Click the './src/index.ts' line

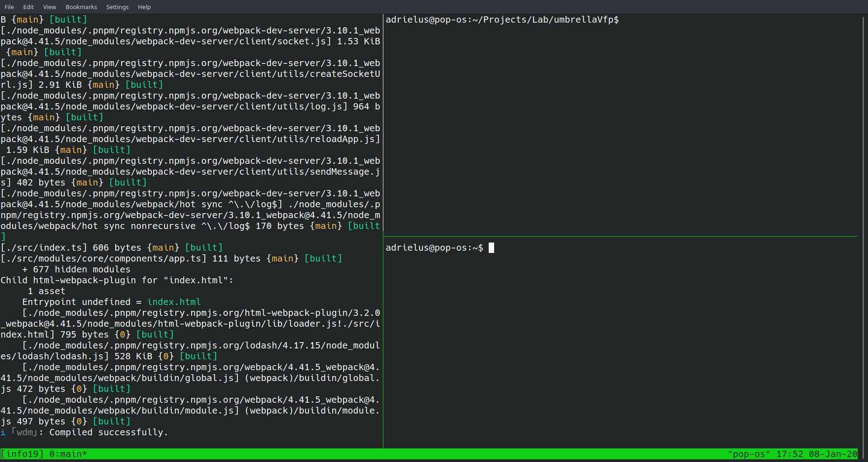coord(112,248)
